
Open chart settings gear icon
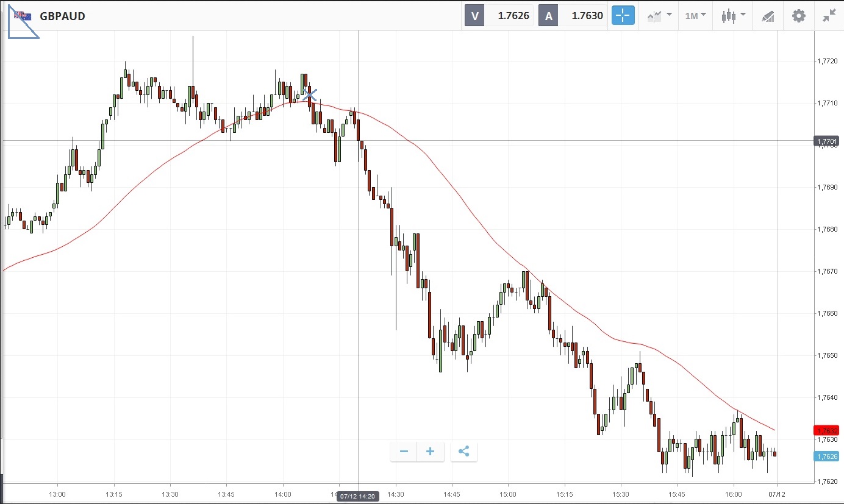point(798,16)
